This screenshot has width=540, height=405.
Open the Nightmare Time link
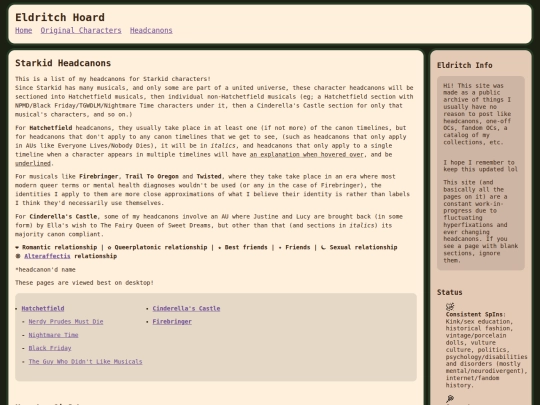tap(53, 335)
